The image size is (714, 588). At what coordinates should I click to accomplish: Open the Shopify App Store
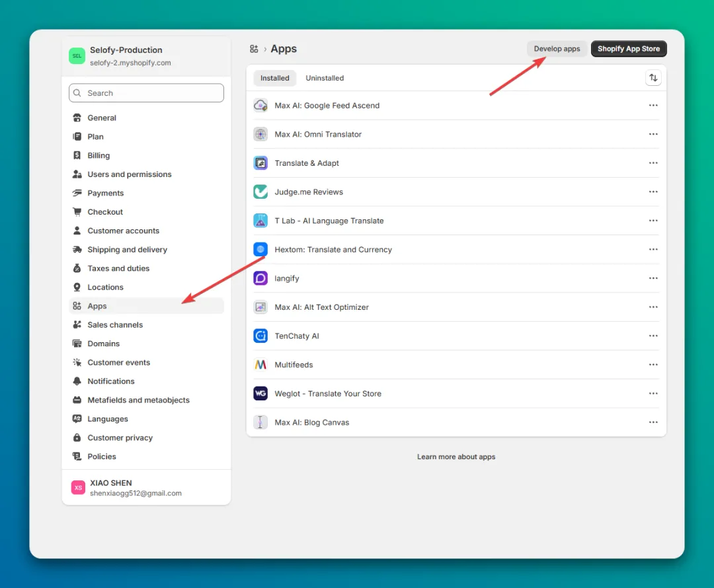coord(629,49)
